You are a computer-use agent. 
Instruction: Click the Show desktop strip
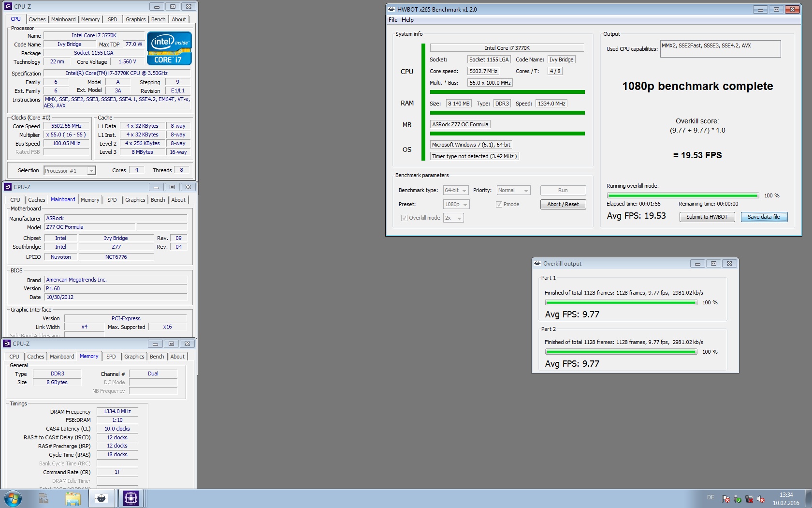click(808, 498)
